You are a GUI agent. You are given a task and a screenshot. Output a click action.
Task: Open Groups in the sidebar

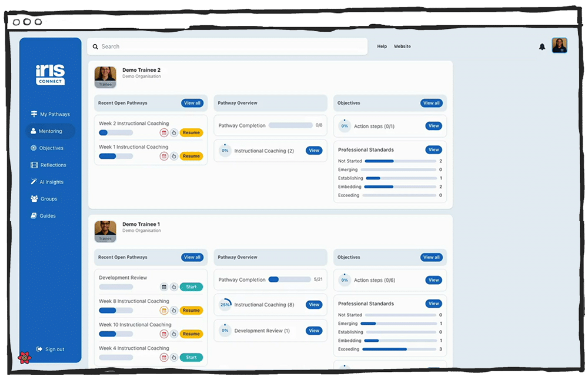(x=44, y=198)
